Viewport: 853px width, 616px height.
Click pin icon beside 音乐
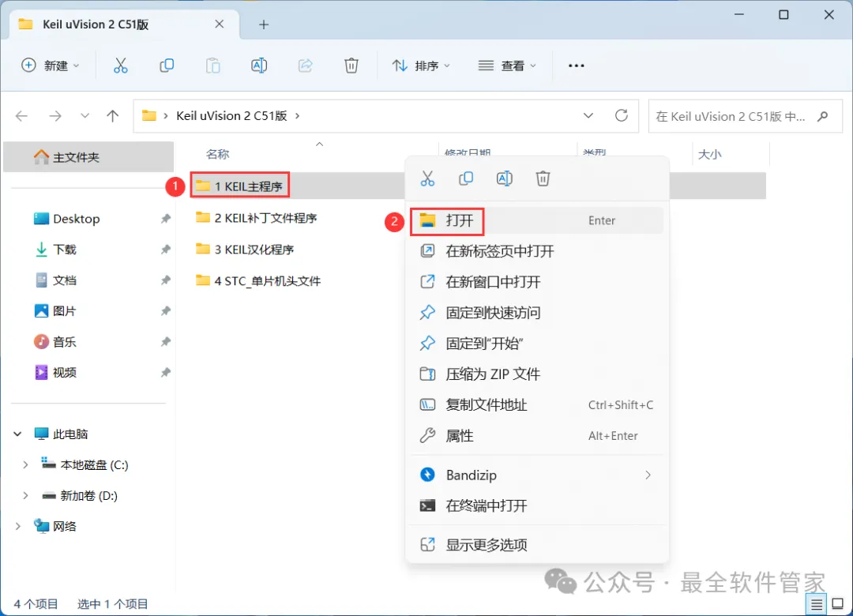165,342
